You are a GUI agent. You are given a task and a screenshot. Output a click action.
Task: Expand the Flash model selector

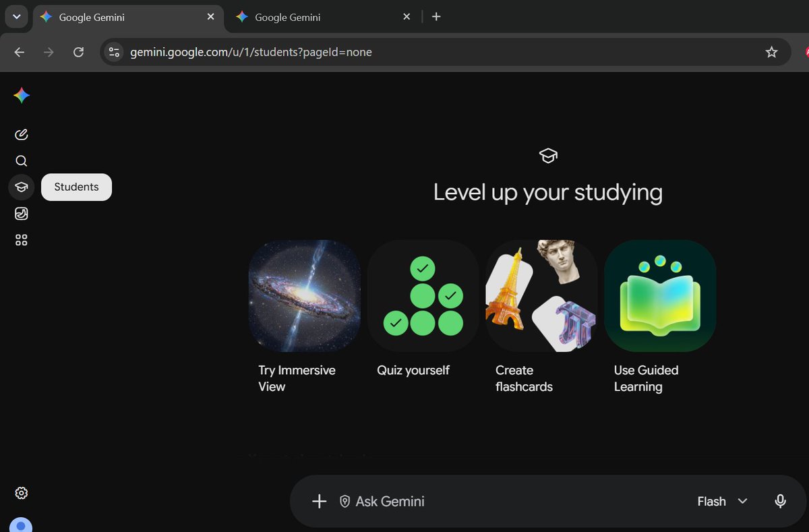pyautogui.click(x=723, y=501)
